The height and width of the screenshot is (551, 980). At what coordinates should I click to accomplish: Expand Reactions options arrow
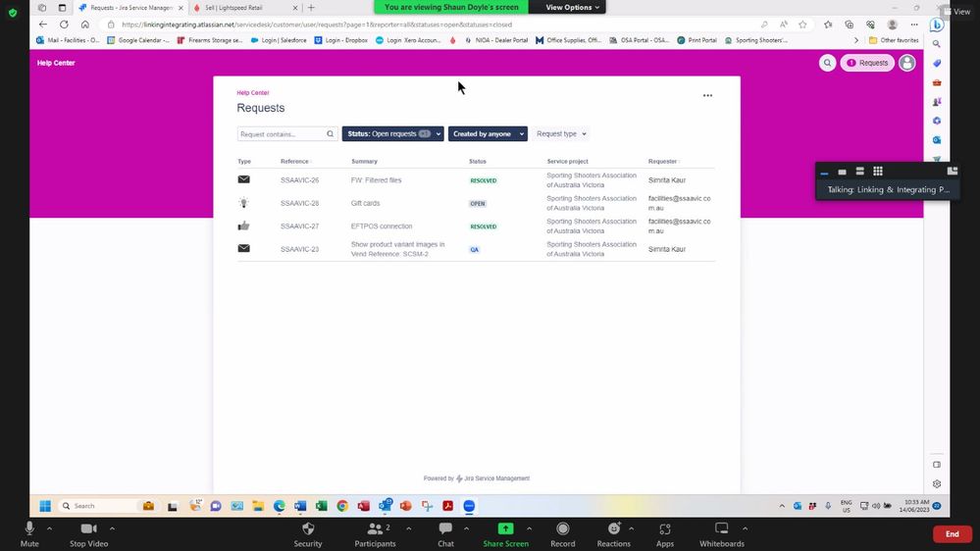point(631,528)
